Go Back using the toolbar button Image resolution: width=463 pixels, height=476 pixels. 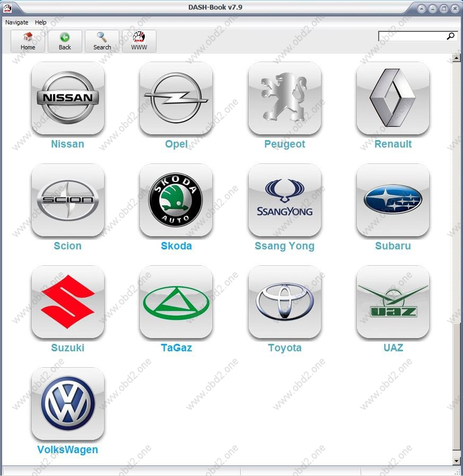click(x=65, y=41)
